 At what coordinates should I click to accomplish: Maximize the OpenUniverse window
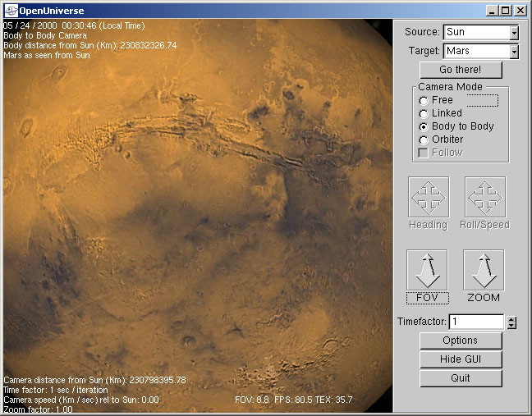[505, 11]
